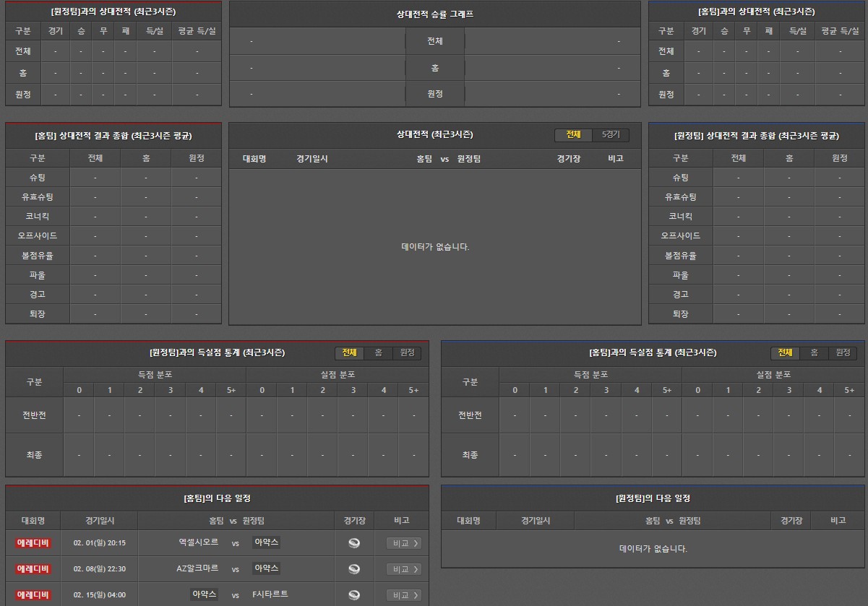Open 비교 for the 엑셀시오르 vs 아약스 match
This screenshot has height=606, width=868.
click(x=403, y=543)
